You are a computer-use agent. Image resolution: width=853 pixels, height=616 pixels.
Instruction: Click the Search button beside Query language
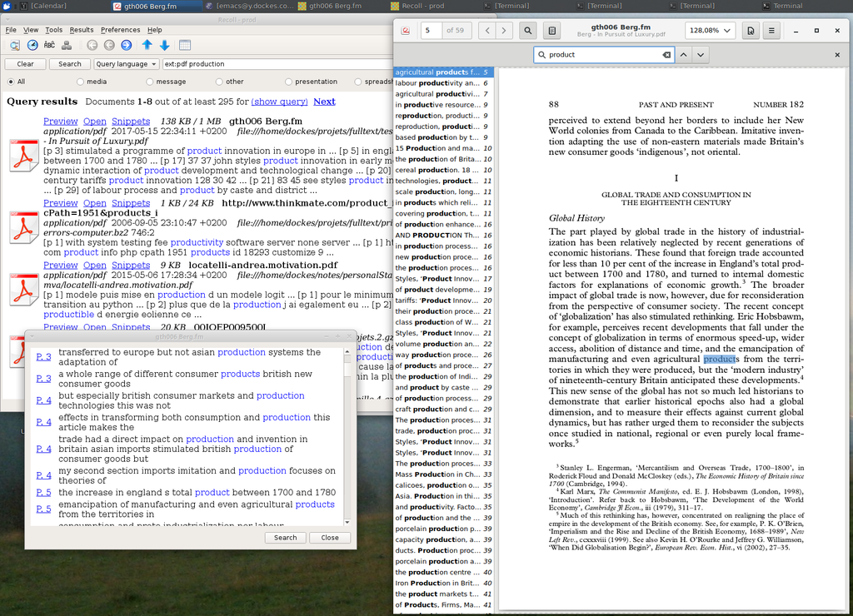pos(70,64)
